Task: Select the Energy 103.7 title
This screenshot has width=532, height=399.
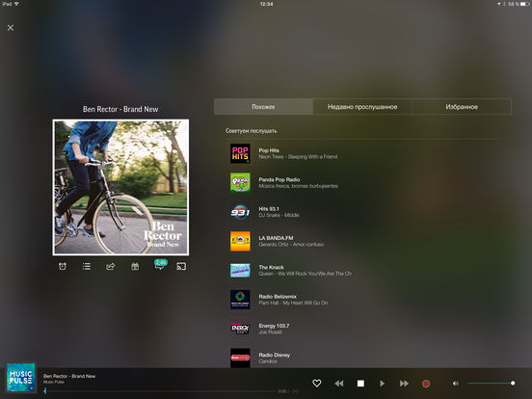Action: [x=274, y=326]
